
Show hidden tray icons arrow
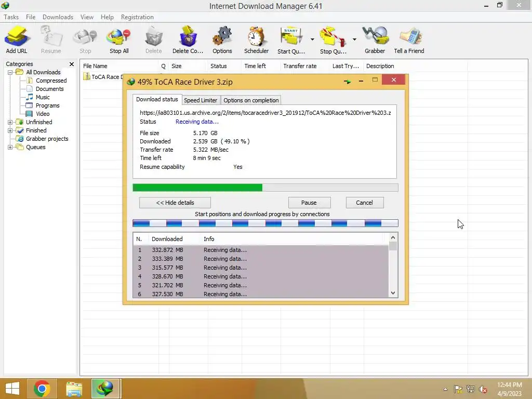coord(445,389)
